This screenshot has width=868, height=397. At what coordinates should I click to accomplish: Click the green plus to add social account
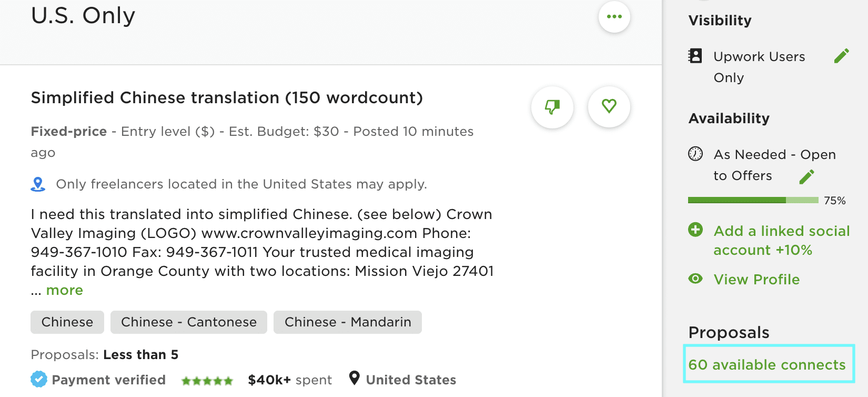click(x=695, y=231)
